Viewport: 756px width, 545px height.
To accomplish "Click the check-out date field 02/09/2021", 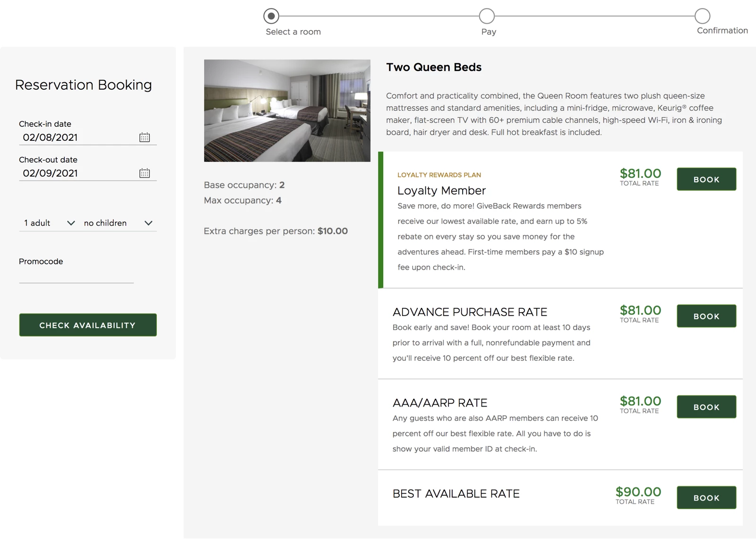I will (x=76, y=173).
